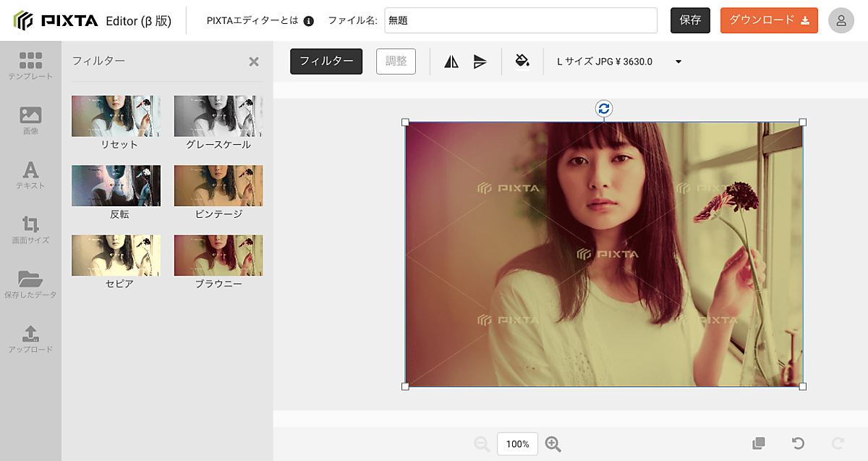Flip the image vertically
This screenshot has width=868, height=461.
pyautogui.click(x=480, y=62)
